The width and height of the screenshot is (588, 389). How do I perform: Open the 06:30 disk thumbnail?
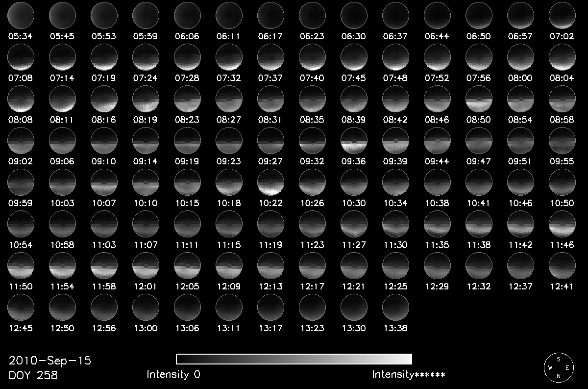354,14
